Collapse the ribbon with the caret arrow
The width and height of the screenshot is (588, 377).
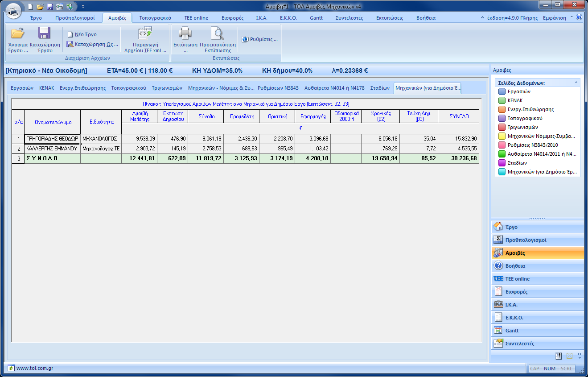point(482,18)
